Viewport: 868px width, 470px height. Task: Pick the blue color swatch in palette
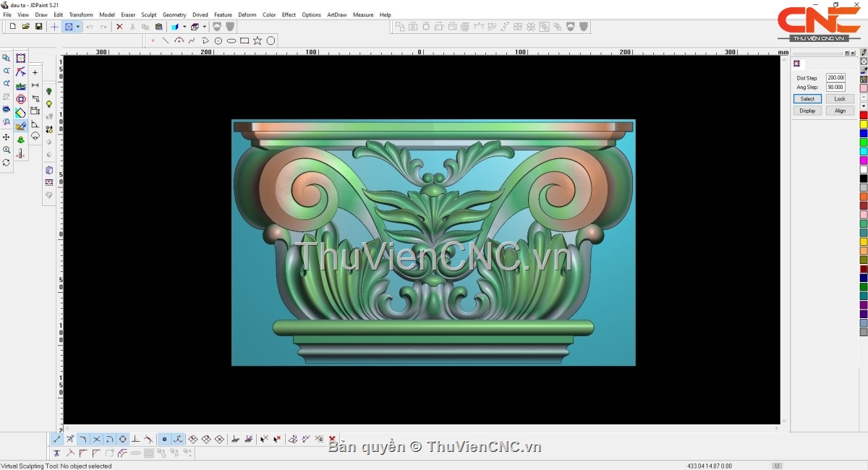coord(864,134)
